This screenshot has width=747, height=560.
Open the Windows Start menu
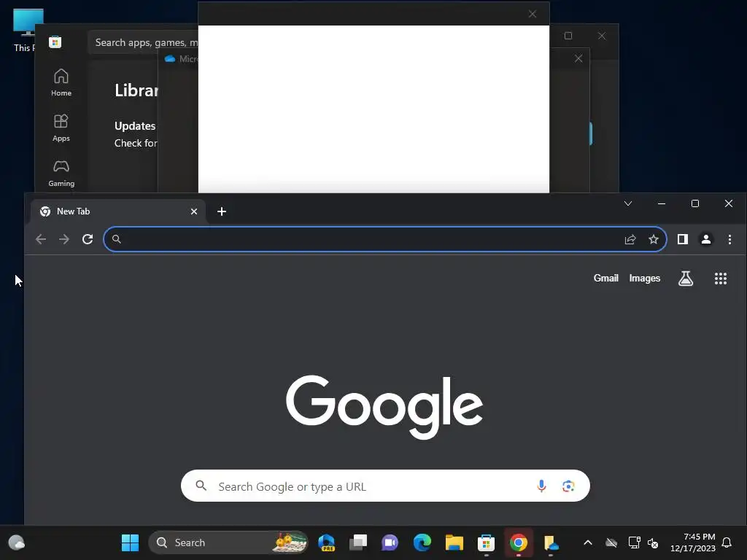(x=130, y=542)
